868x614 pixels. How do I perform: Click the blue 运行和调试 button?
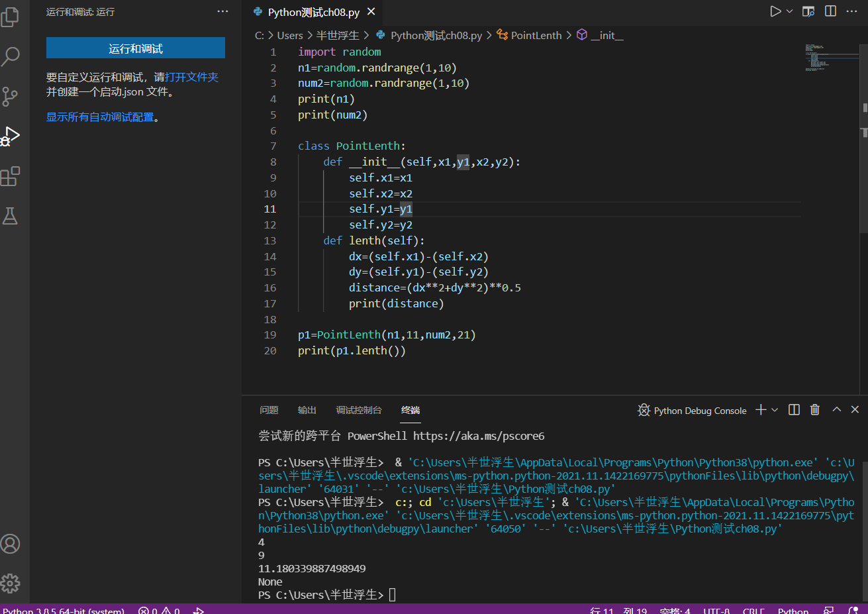coord(136,48)
